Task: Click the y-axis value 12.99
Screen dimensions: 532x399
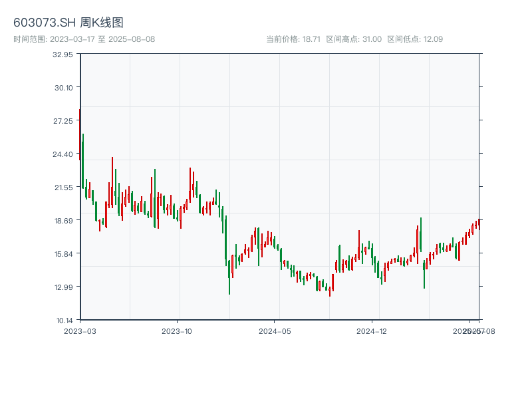Action: click(64, 287)
